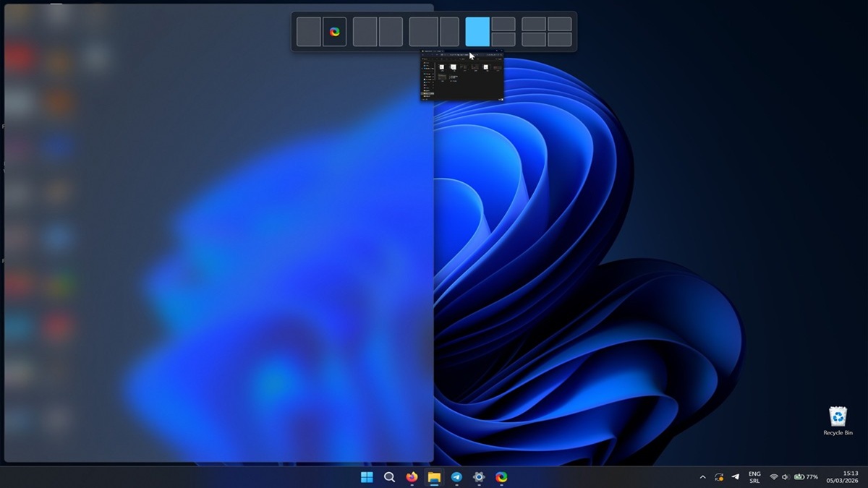Pick the narrow right zone of the uneven two-column layout

pyautogui.click(x=449, y=32)
